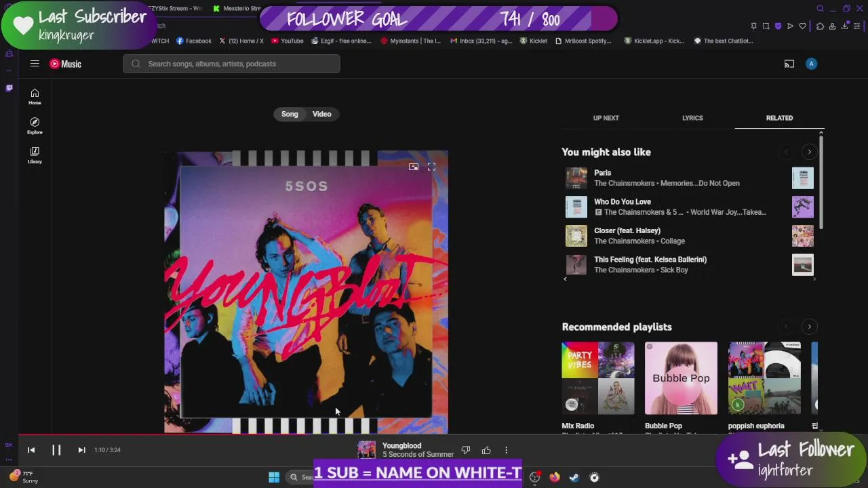The width and height of the screenshot is (868, 488).
Task: Open the browser easy setup menu
Action: coord(856,26)
